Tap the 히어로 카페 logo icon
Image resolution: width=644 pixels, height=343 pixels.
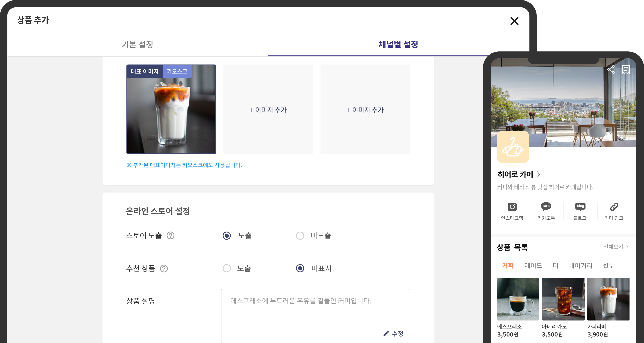tap(513, 147)
